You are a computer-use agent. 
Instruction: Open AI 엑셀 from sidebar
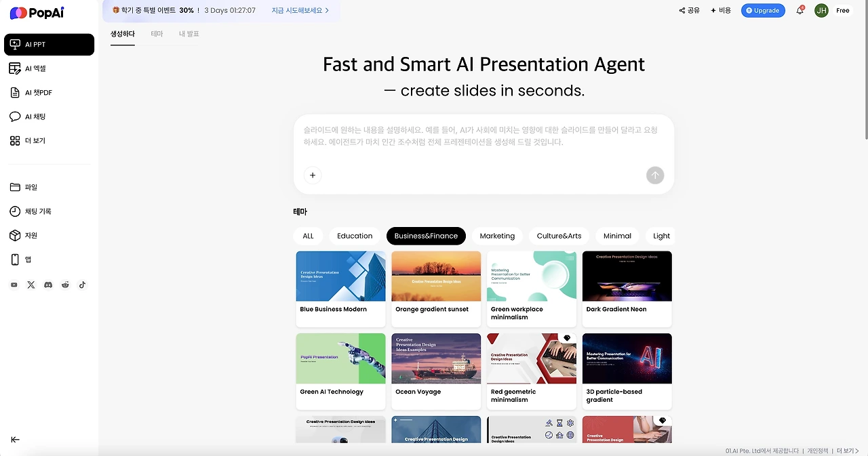pos(49,68)
